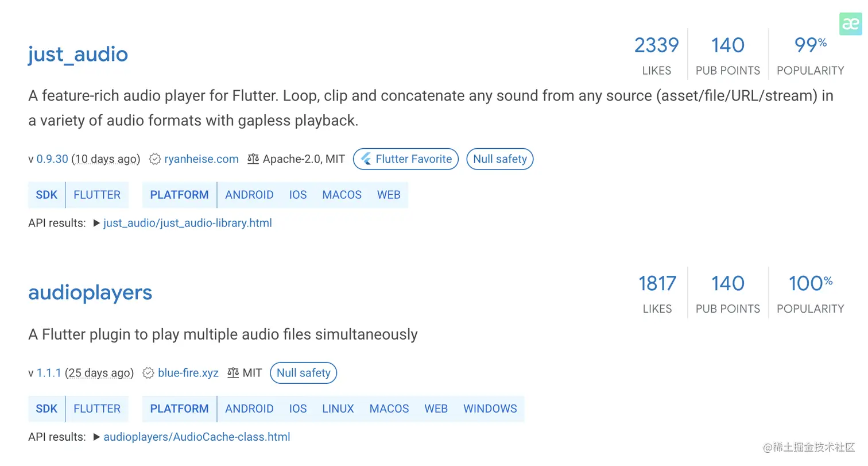Screen dimensions: 868x466
Task: Click 100% popularity score for audioplayers
Action: pos(810,283)
